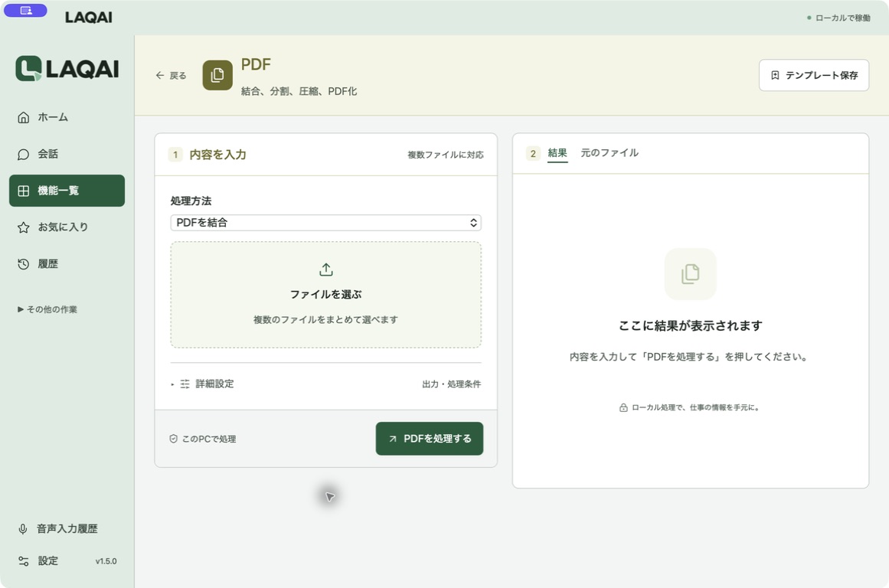Image resolution: width=889 pixels, height=588 pixels.
Task: Click the PDF page title
Action: coord(256,64)
